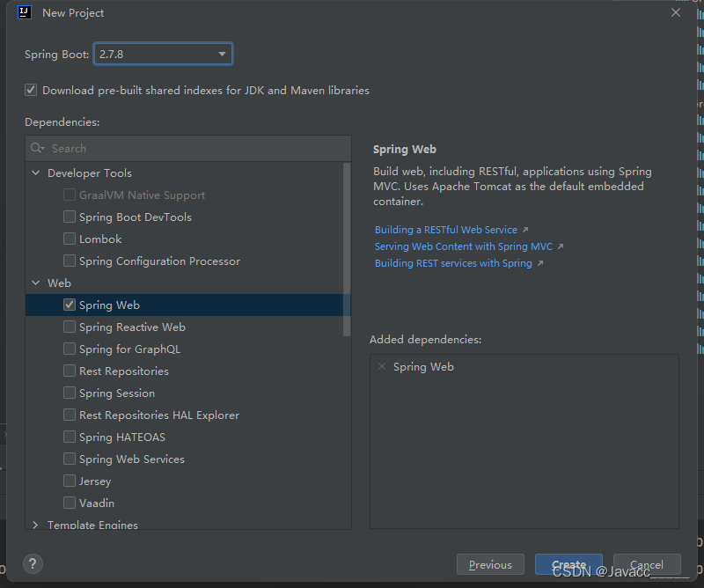Collapse the Developer Tools group
This screenshot has width=704, height=588.
point(35,173)
